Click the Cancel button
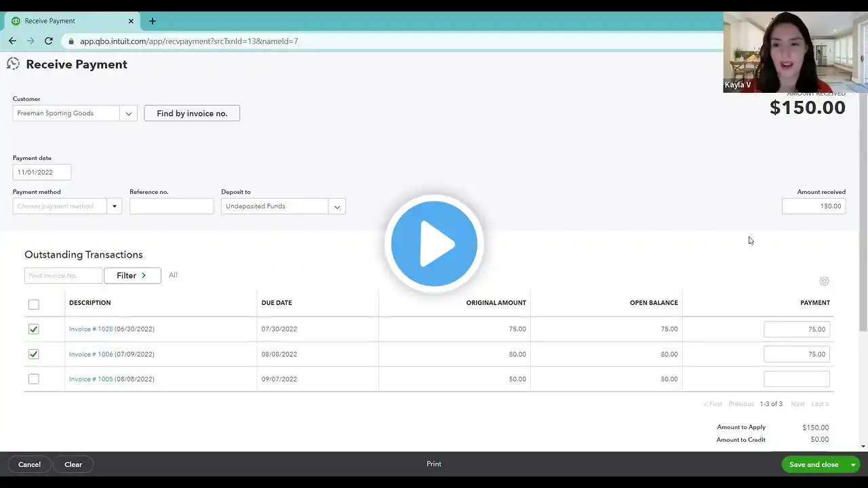 pos(29,464)
